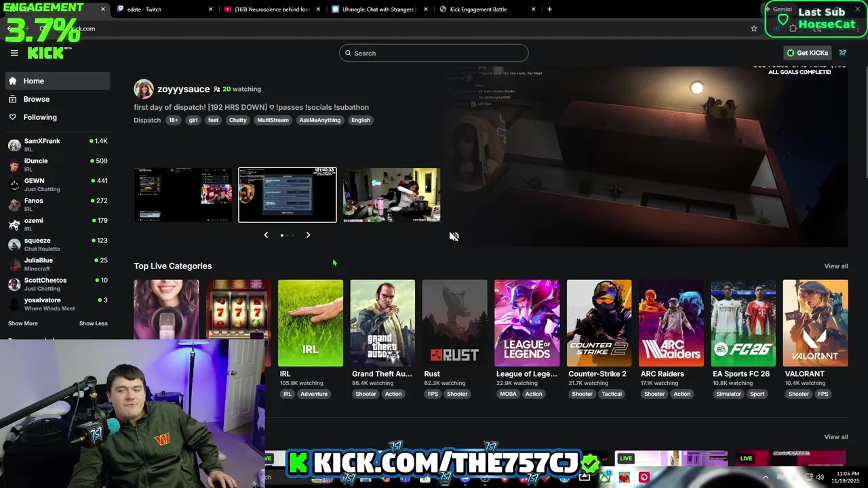Open the Rust category card
Image resolution: width=868 pixels, height=488 pixels.
pos(454,323)
